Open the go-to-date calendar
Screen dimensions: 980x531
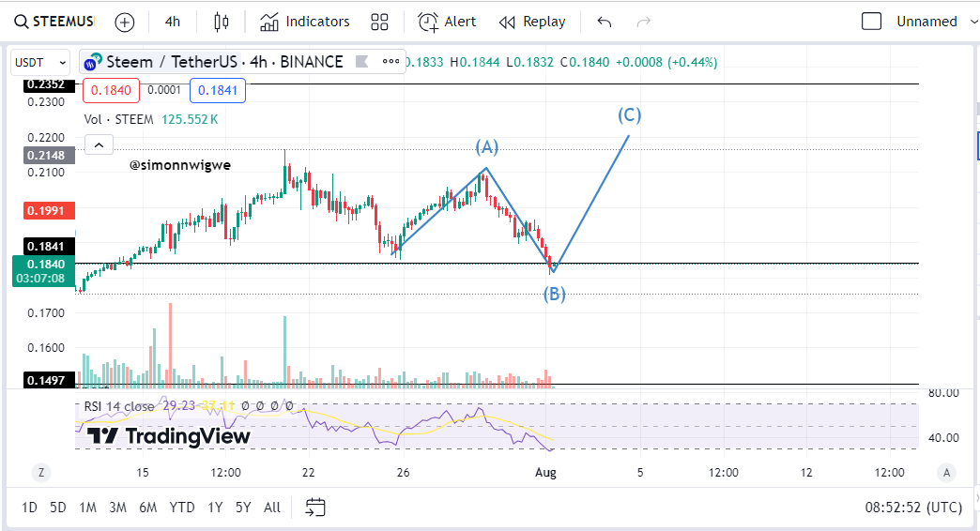[x=315, y=508]
